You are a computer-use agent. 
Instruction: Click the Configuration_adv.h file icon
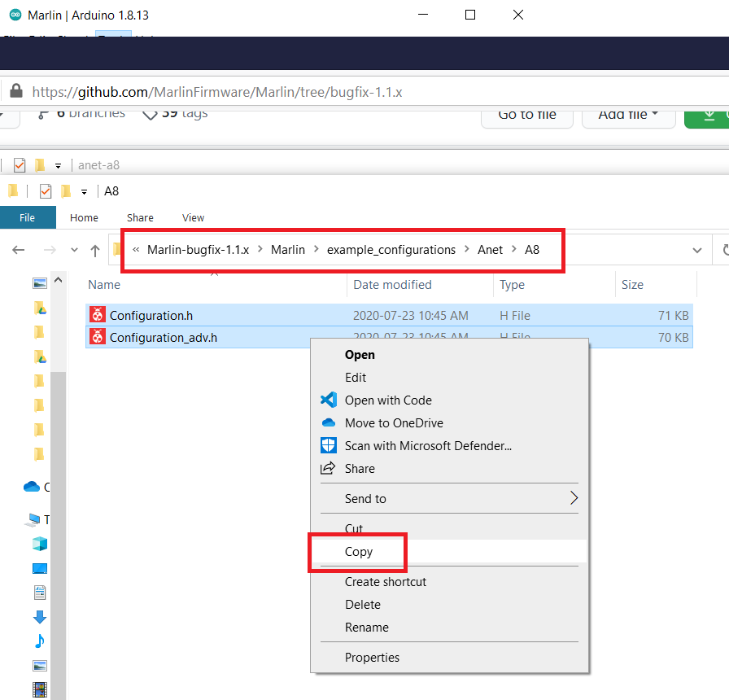(98, 336)
